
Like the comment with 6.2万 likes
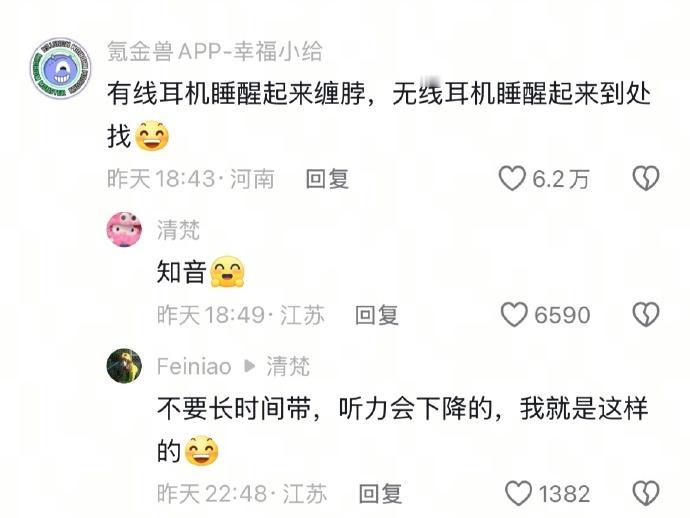click(x=512, y=178)
